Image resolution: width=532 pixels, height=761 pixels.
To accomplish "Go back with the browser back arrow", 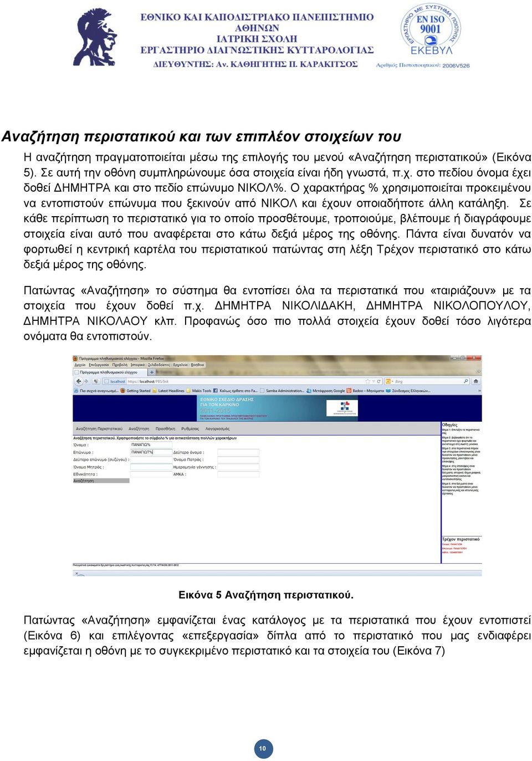I will [79, 381].
